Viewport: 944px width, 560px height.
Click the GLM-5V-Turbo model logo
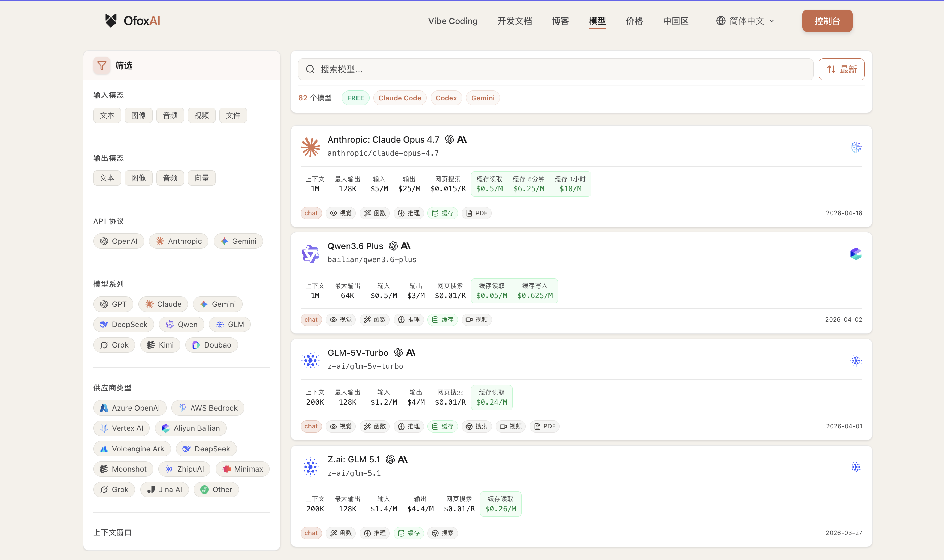(310, 361)
